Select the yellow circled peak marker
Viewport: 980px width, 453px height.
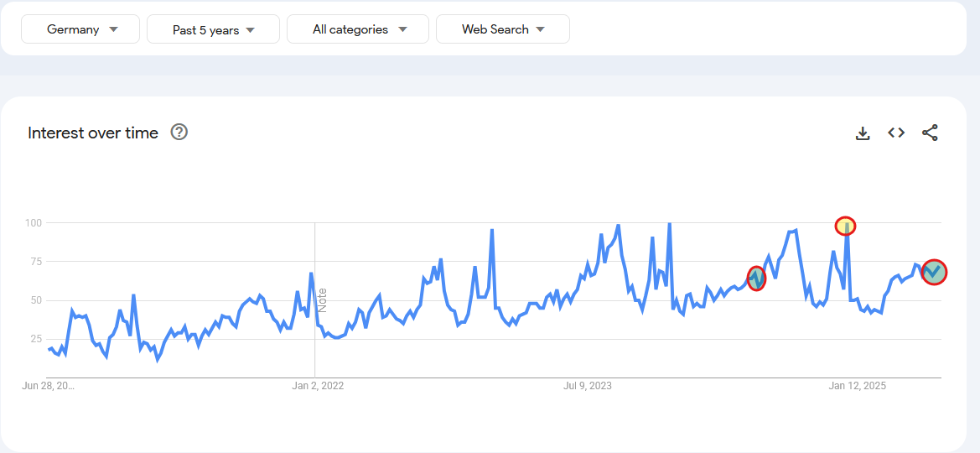pyautogui.click(x=846, y=226)
